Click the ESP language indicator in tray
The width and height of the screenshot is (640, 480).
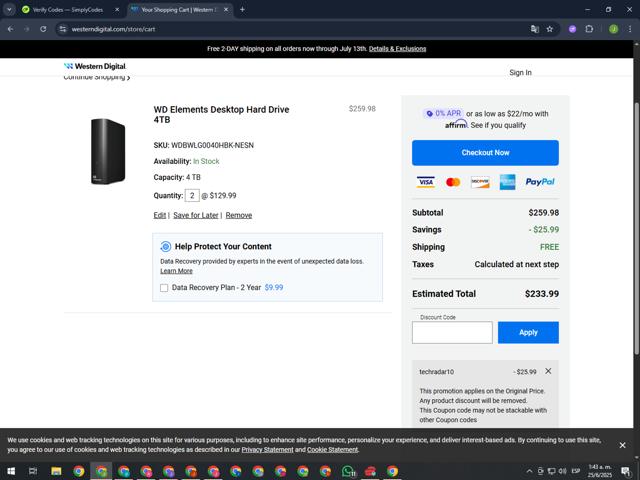click(x=576, y=471)
